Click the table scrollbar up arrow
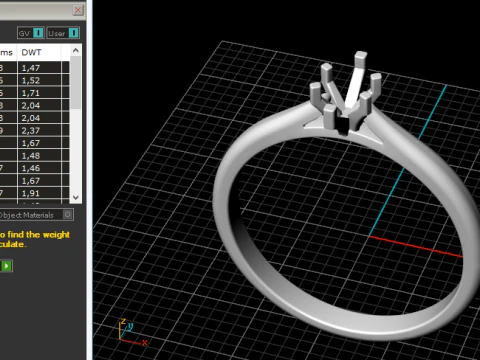480x360 pixels. [x=76, y=51]
